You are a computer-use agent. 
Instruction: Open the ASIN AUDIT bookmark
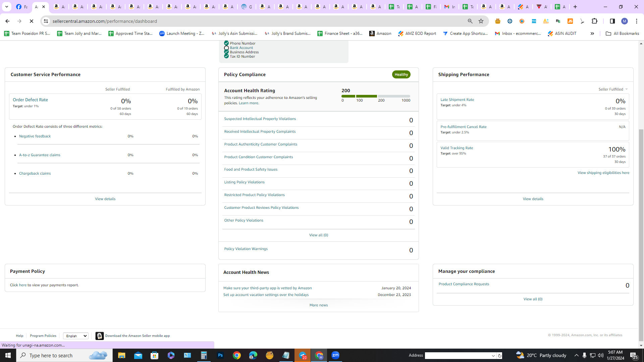pos(562,34)
